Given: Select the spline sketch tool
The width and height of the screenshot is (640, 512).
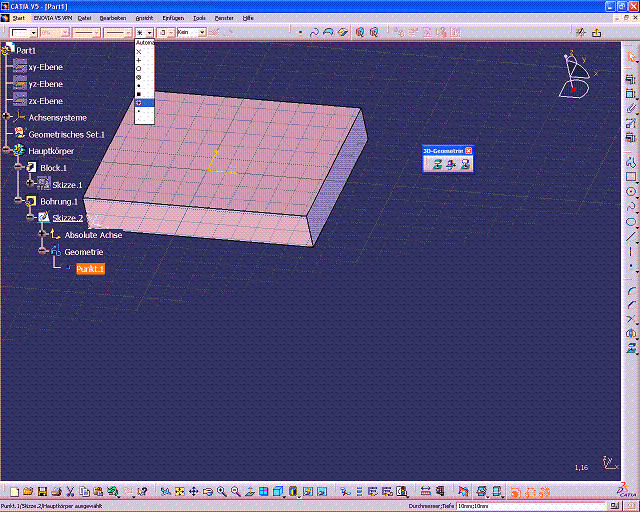Looking at the screenshot, I should pos(631,207).
